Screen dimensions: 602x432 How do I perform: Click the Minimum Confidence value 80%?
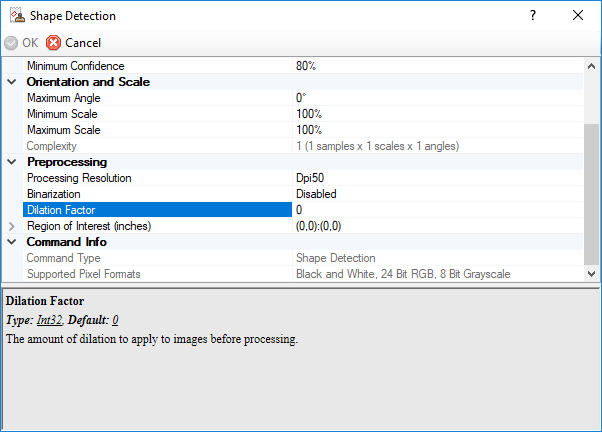tap(306, 66)
